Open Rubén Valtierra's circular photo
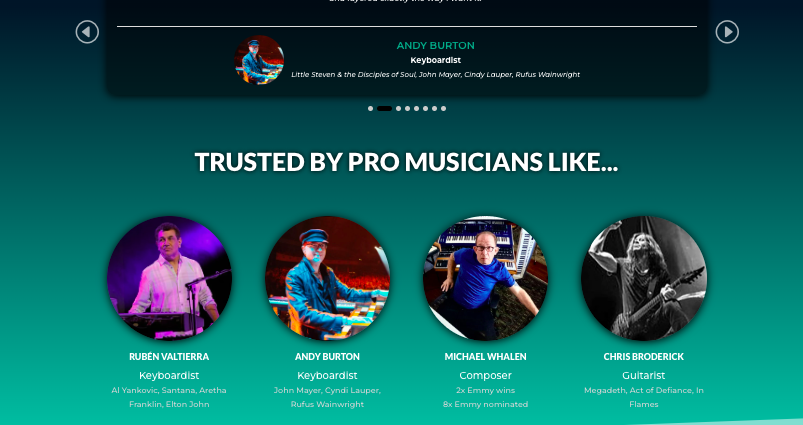The image size is (803, 425). coord(169,278)
